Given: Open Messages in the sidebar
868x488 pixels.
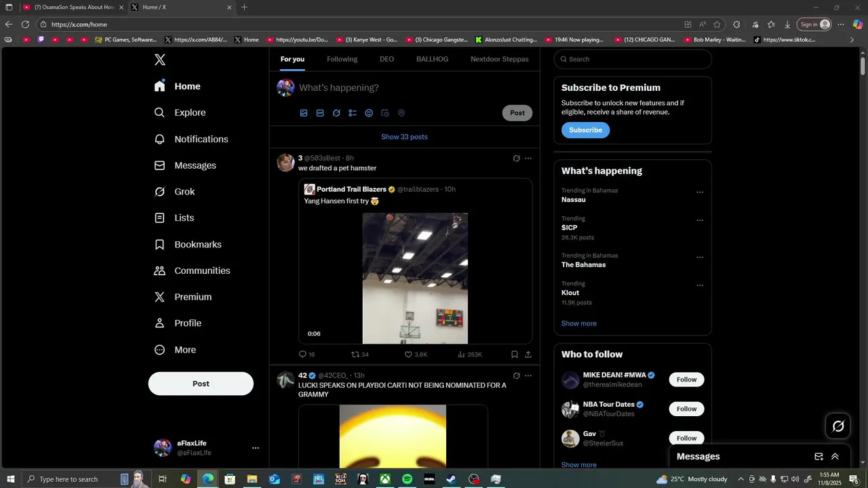Looking at the screenshot, I should tap(184, 165).
